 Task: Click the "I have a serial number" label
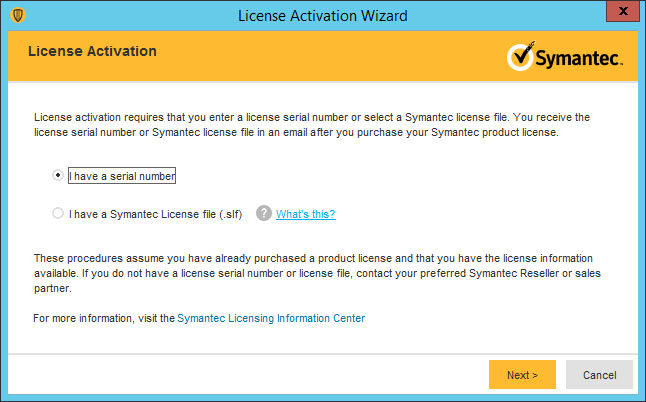[x=122, y=176]
